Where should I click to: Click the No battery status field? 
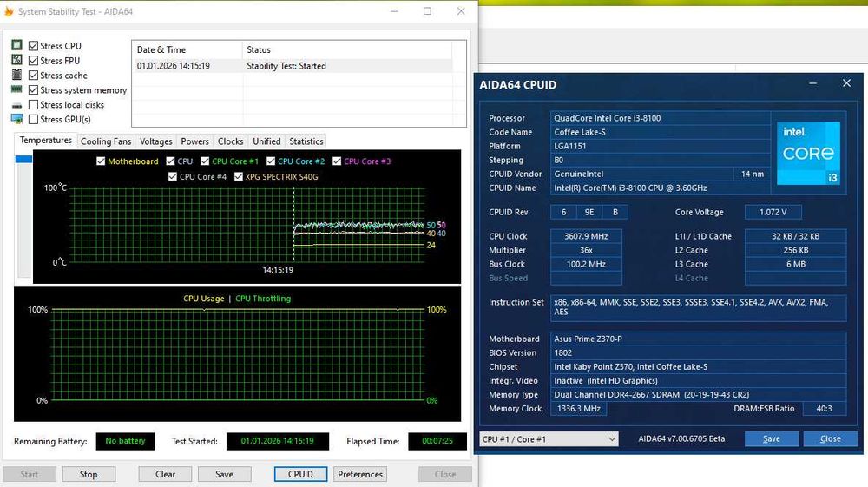click(x=125, y=441)
